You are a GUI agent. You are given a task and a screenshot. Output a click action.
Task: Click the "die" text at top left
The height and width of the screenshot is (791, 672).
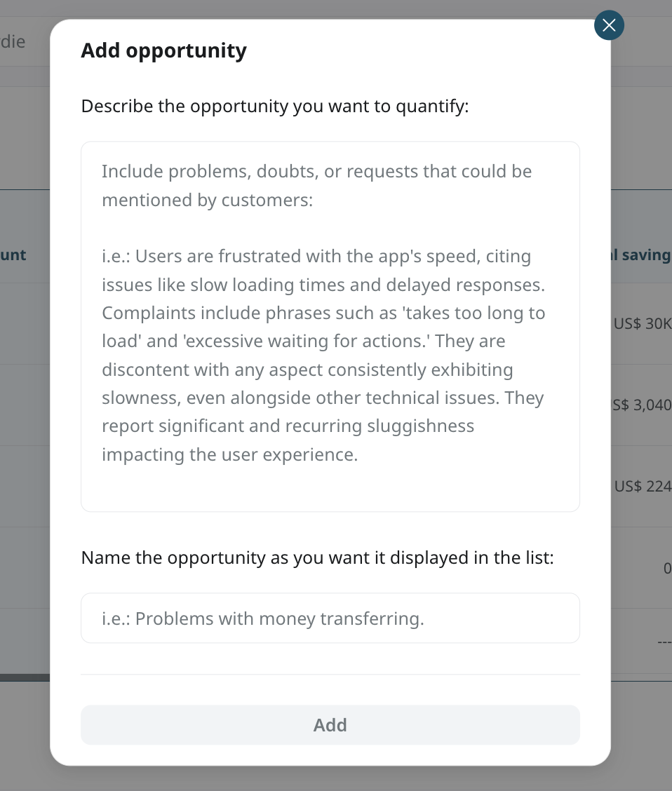point(13,42)
